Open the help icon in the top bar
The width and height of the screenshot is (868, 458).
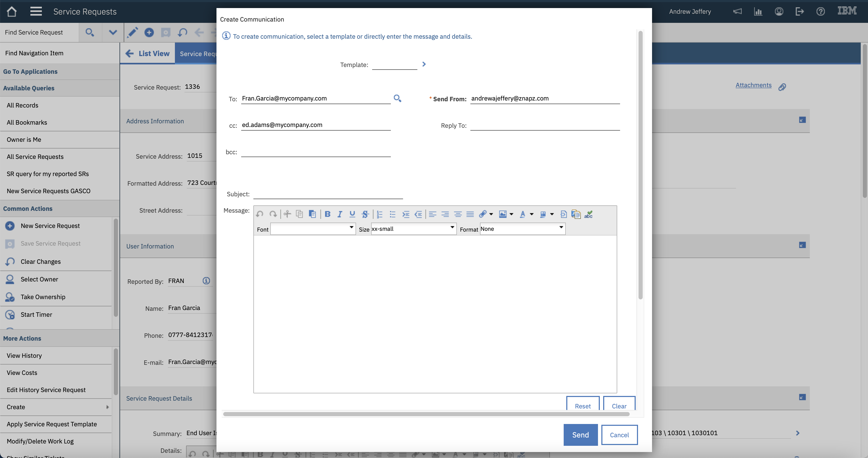click(x=820, y=11)
